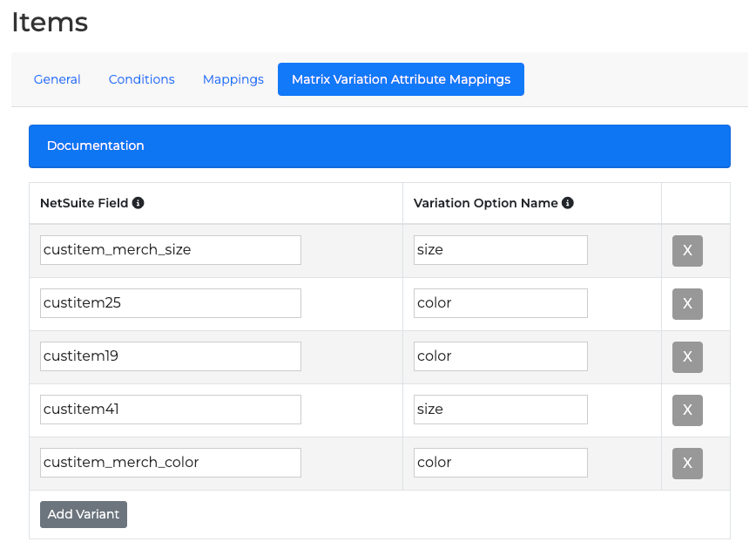The image size is (756, 542).
Task: Click the info icon beside NetSuite Field
Action: pyautogui.click(x=138, y=203)
